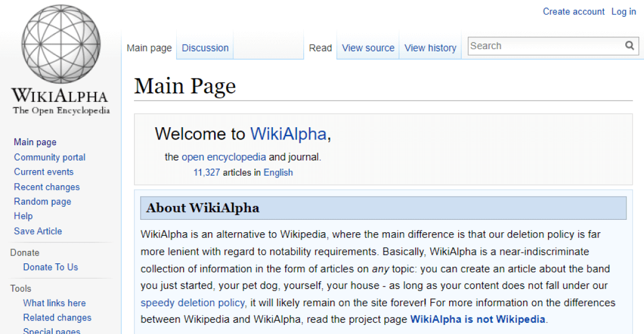Click the Donate sidebar section label
Image resolution: width=644 pixels, height=334 pixels.
pos(25,253)
